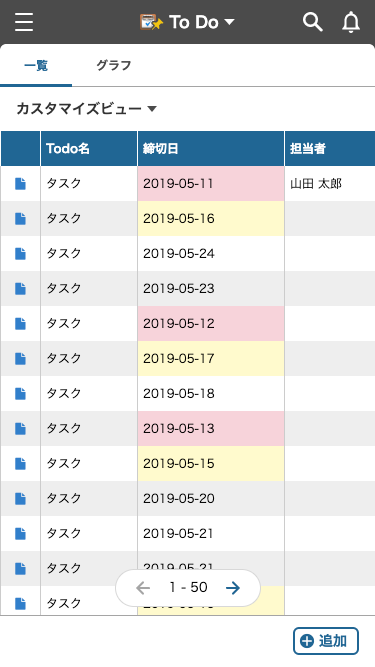The image size is (375, 667).
Task: Expand the To Do app dropdown
Action: coord(229,22)
